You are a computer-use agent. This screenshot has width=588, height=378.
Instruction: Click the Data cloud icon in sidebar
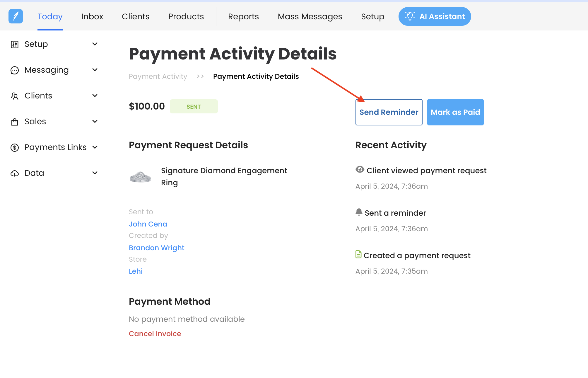tap(14, 173)
